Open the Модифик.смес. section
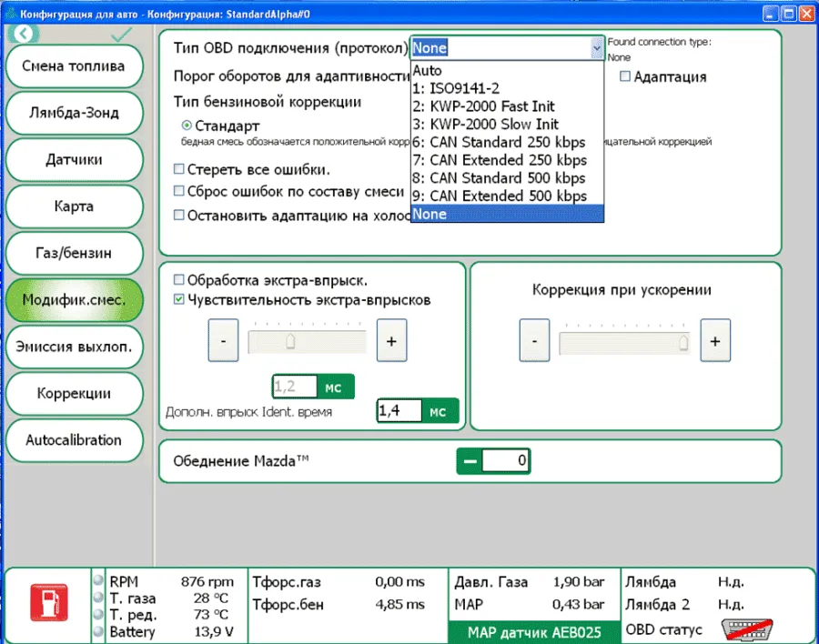Image resolution: width=819 pixels, height=644 pixels. (x=75, y=300)
